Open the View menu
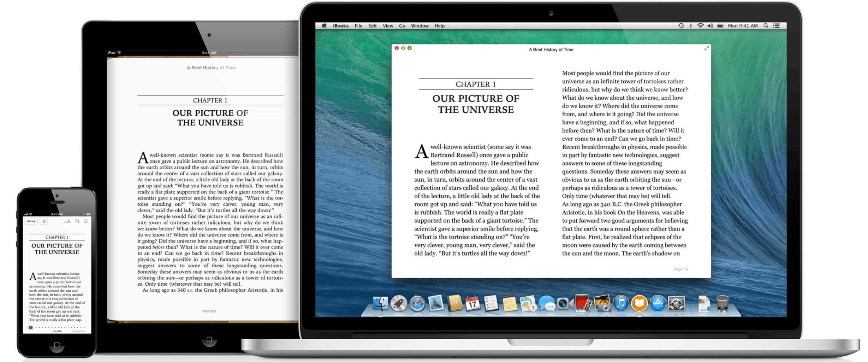The image size is (868, 362). tap(388, 26)
